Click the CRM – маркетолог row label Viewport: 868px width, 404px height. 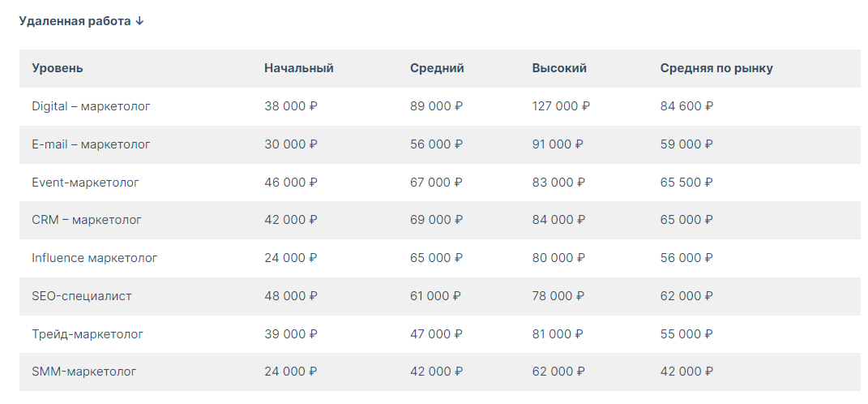point(87,220)
